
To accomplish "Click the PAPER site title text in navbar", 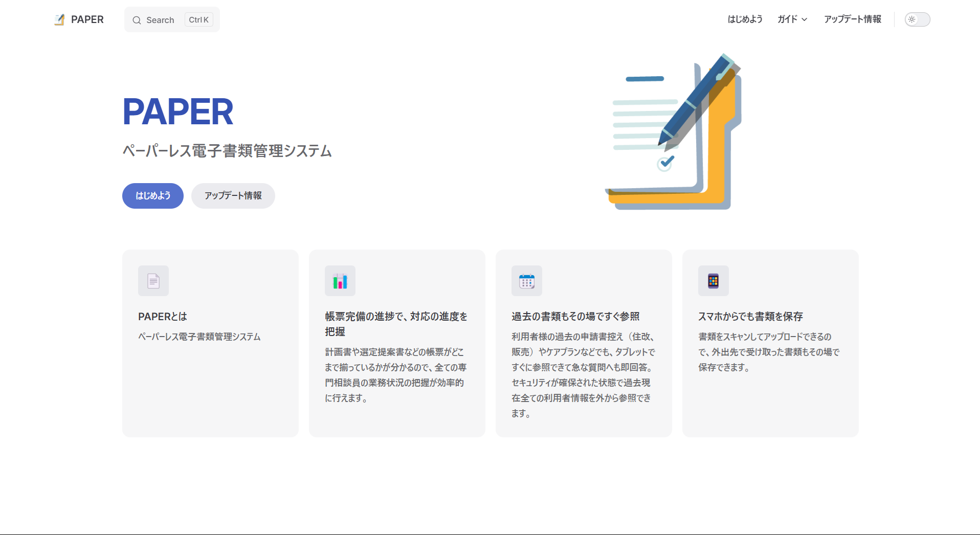I will coord(87,19).
